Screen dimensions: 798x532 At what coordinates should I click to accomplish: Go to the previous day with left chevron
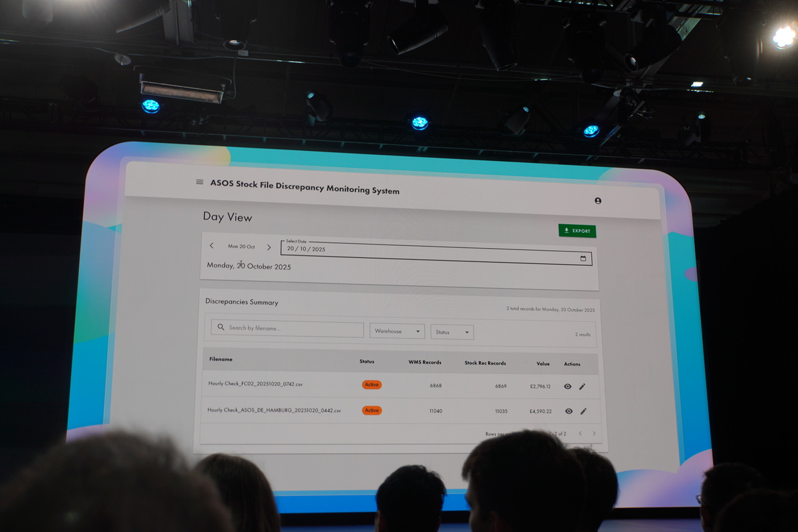click(x=211, y=245)
